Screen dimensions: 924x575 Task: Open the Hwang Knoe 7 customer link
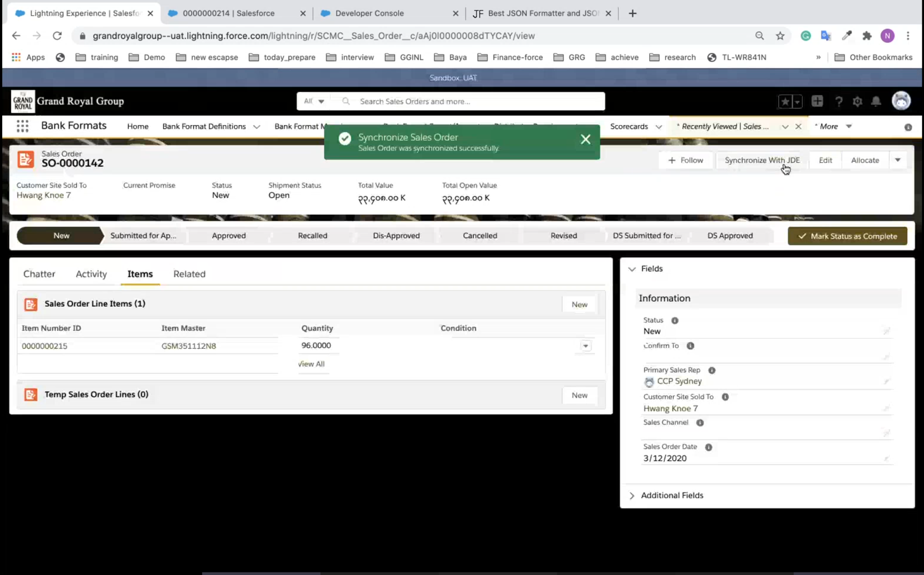(43, 195)
